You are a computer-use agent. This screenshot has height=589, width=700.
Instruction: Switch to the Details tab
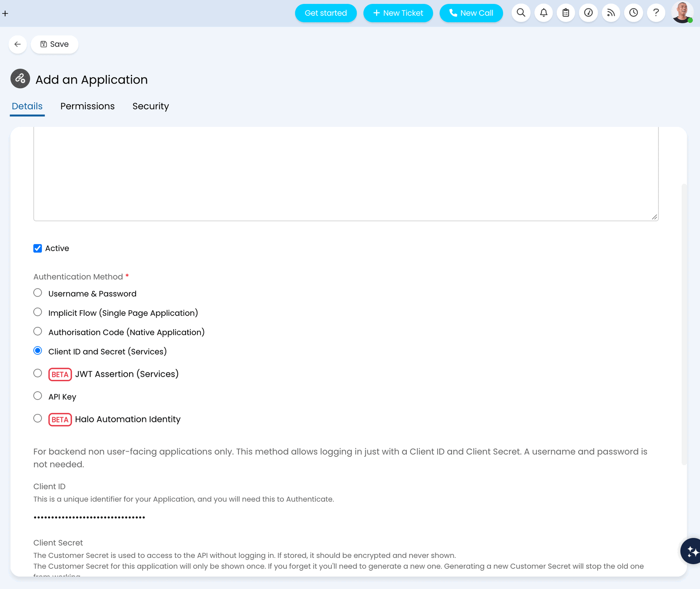pos(27,106)
